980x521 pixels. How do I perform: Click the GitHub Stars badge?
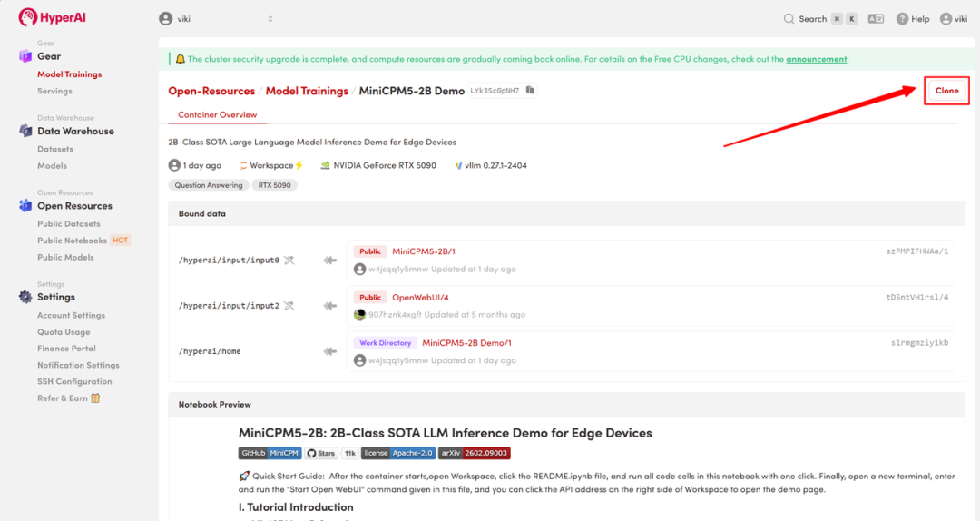coord(331,453)
